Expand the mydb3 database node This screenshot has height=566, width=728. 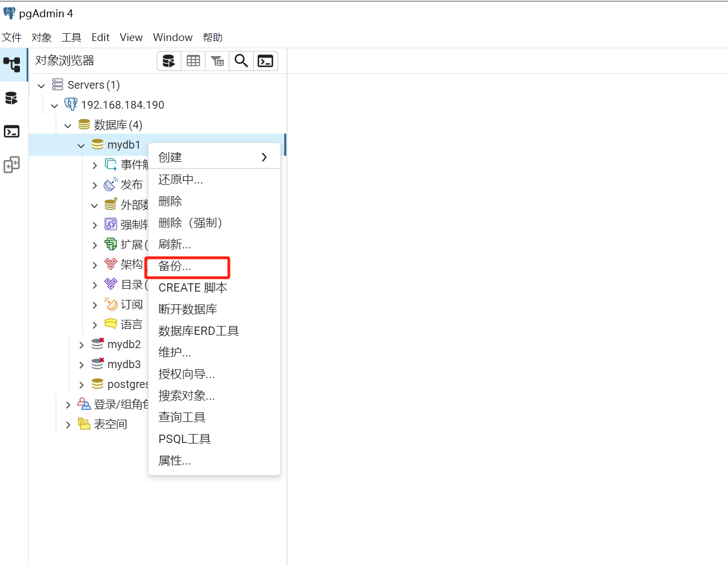point(81,365)
